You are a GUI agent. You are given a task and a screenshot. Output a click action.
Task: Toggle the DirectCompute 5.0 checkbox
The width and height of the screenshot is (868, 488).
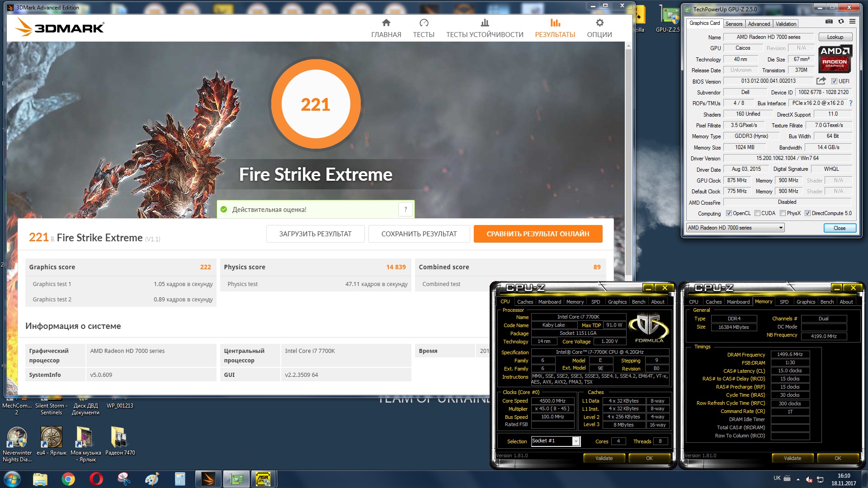[807, 213]
